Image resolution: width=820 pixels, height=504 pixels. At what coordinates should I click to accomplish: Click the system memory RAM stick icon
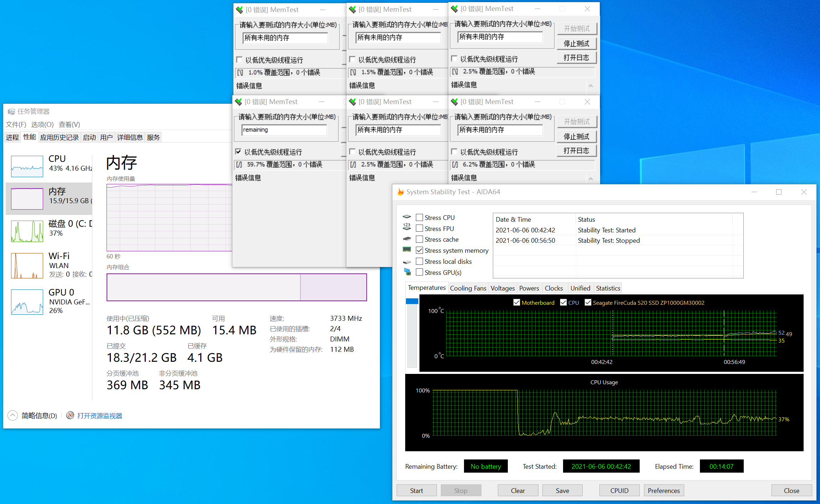[407, 249]
